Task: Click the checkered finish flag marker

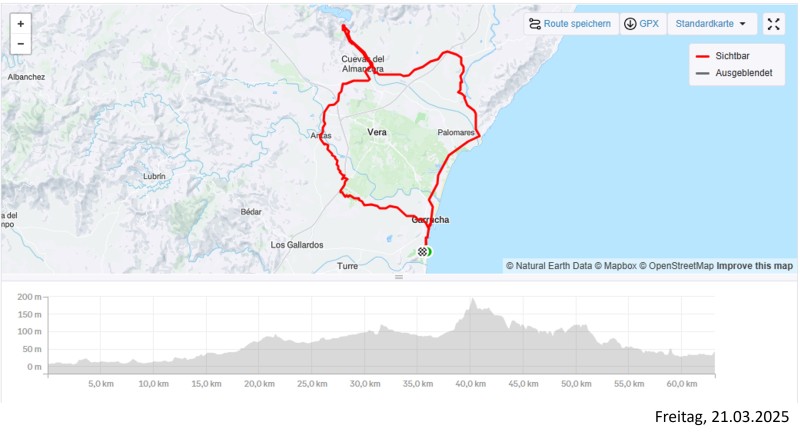Action: pos(425,251)
